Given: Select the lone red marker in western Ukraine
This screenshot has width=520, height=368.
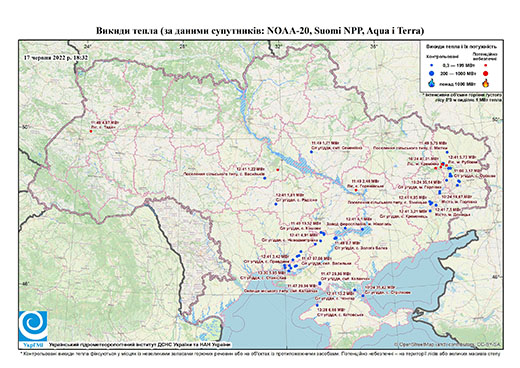Looking at the screenshot, I should click(x=91, y=131).
